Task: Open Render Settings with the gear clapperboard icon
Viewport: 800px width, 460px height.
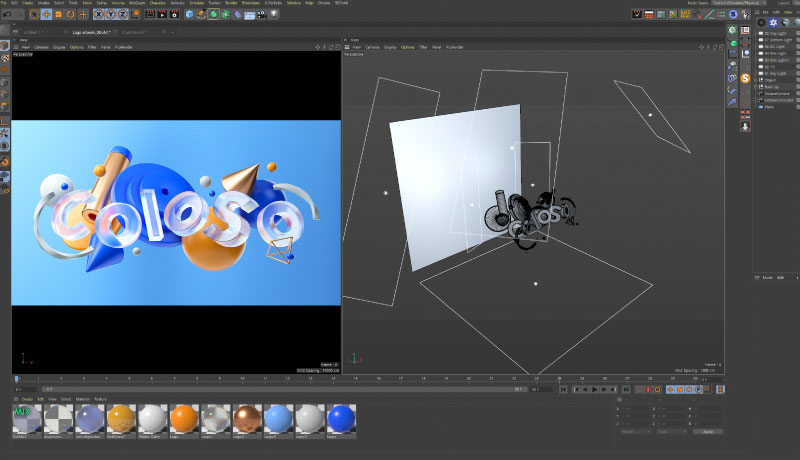Action: [174, 14]
